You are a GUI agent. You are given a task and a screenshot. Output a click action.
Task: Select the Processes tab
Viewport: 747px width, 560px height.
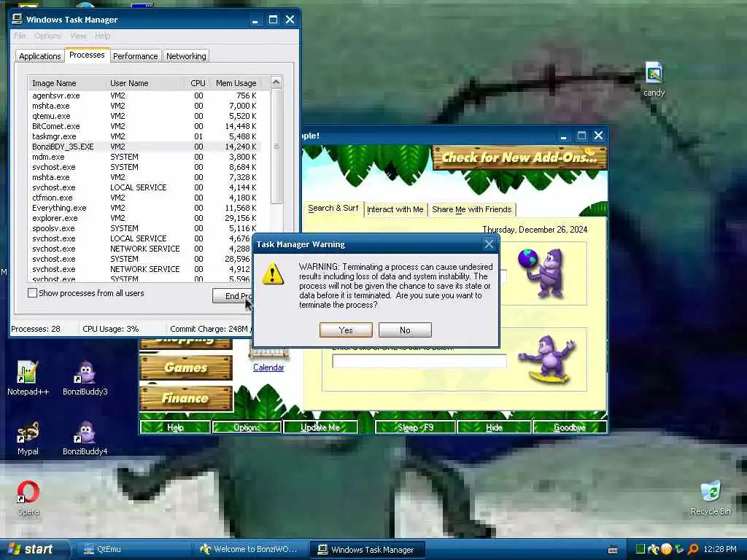87,55
